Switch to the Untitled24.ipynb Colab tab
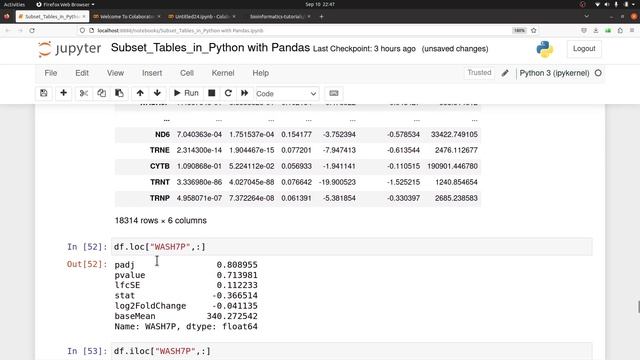Viewport: 640px width, 360px height. (202, 17)
